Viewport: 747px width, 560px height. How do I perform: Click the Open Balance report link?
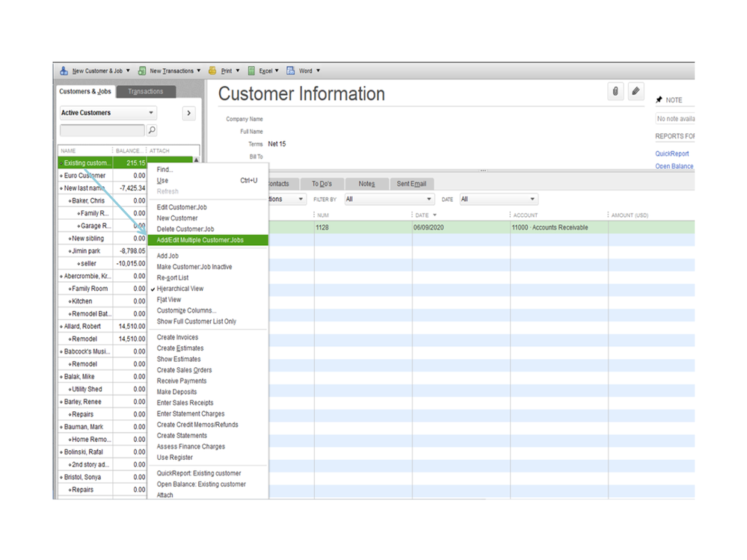(674, 167)
